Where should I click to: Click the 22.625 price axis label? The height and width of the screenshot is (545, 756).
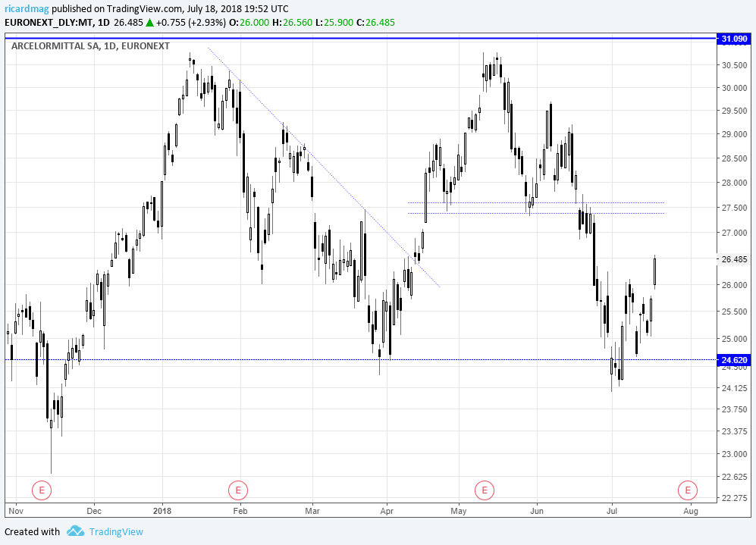[734, 477]
